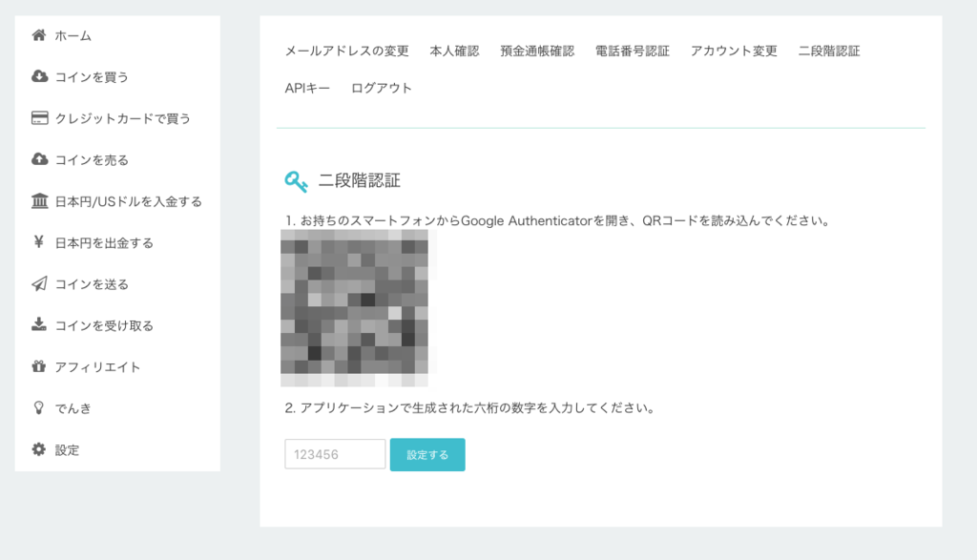
Task: Open the アカウント変更 tab
Action: click(734, 52)
